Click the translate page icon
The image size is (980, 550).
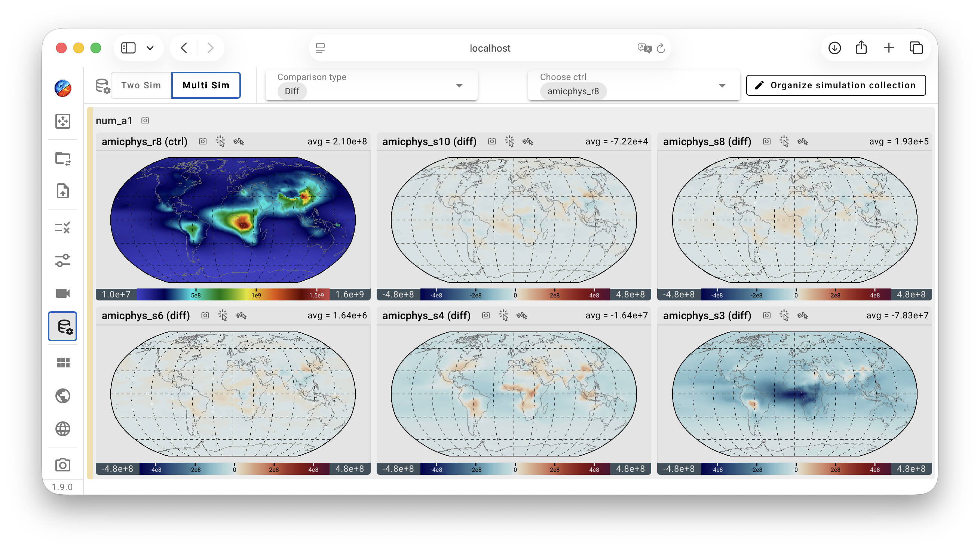tap(644, 48)
